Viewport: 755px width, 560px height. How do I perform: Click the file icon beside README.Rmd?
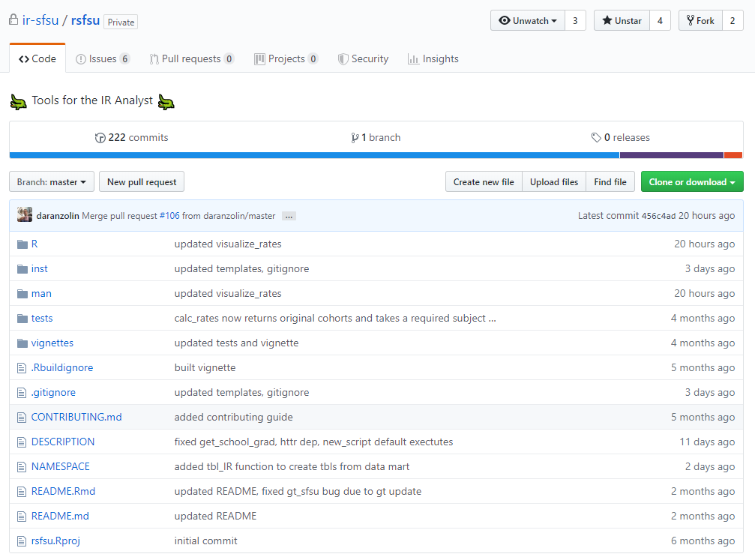[x=22, y=492]
